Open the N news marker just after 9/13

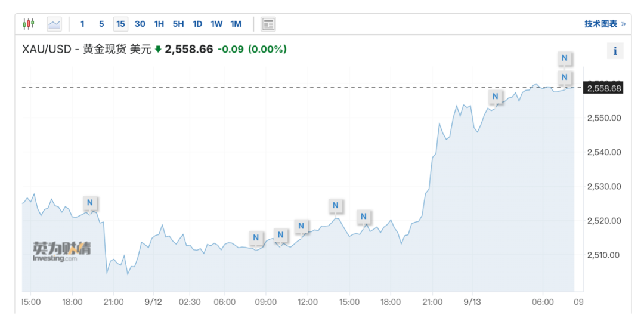click(x=496, y=97)
